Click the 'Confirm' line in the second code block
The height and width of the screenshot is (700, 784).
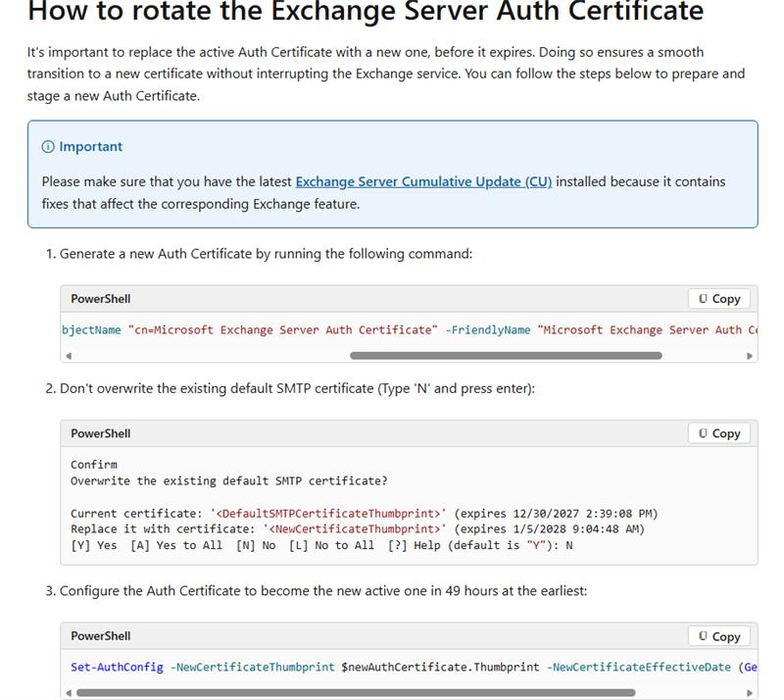[x=93, y=465]
